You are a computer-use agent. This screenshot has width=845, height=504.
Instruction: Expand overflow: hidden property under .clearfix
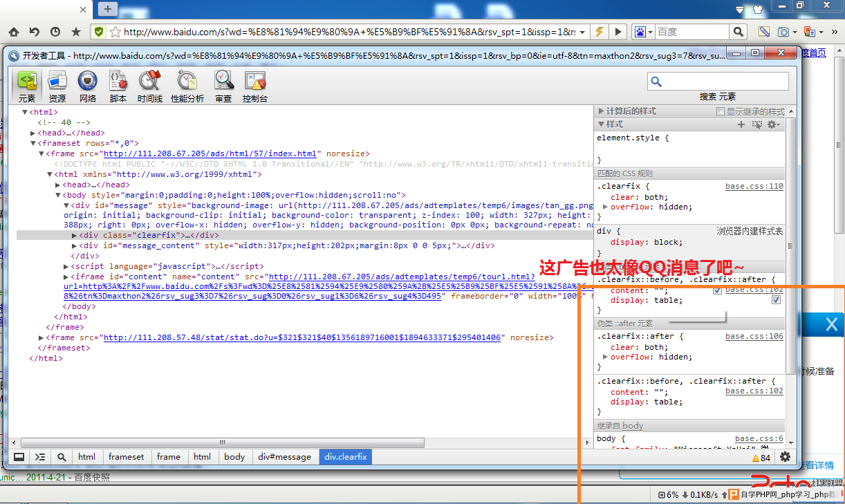click(606, 207)
